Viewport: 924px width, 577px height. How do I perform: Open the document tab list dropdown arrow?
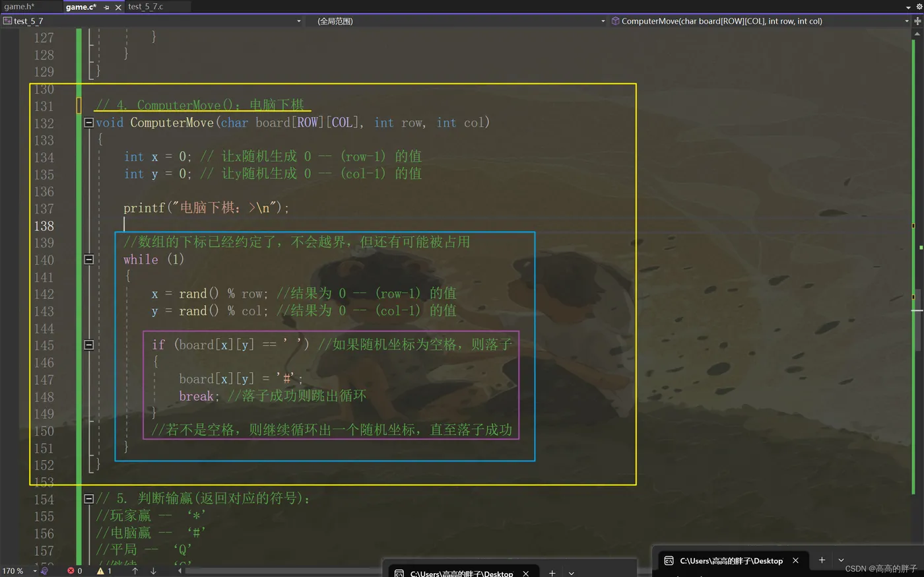point(908,7)
